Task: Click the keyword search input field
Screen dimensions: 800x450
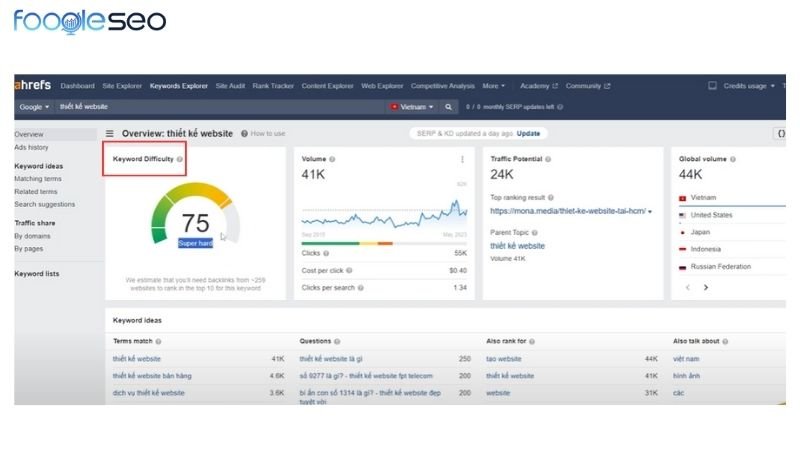Action: (x=220, y=107)
